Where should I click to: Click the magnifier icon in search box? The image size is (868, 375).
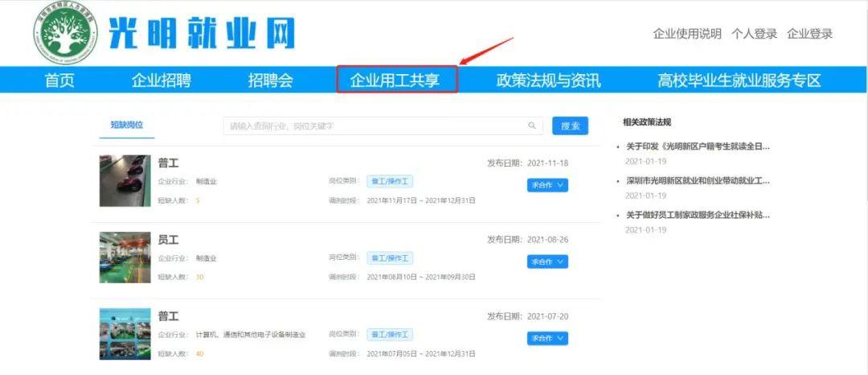click(531, 126)
